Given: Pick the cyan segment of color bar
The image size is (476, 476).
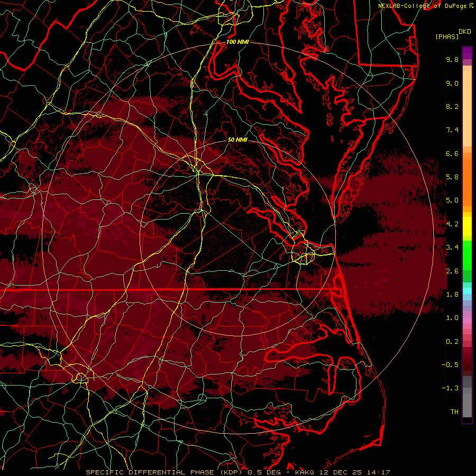Looking at the screenshot, I should tap(467, 291).
